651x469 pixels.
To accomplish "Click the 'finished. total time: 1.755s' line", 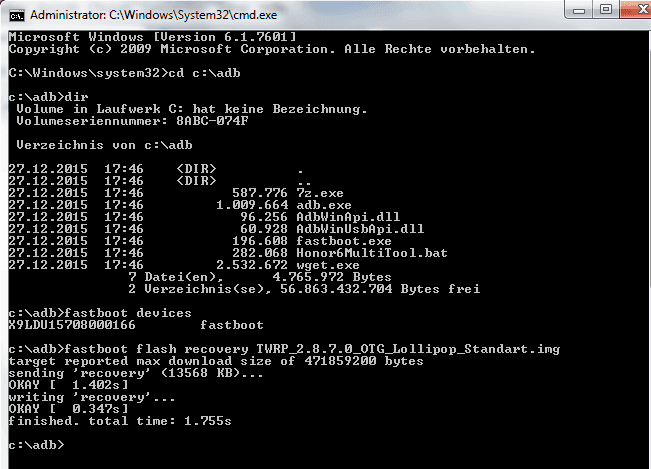I will [x=120, y=421].
